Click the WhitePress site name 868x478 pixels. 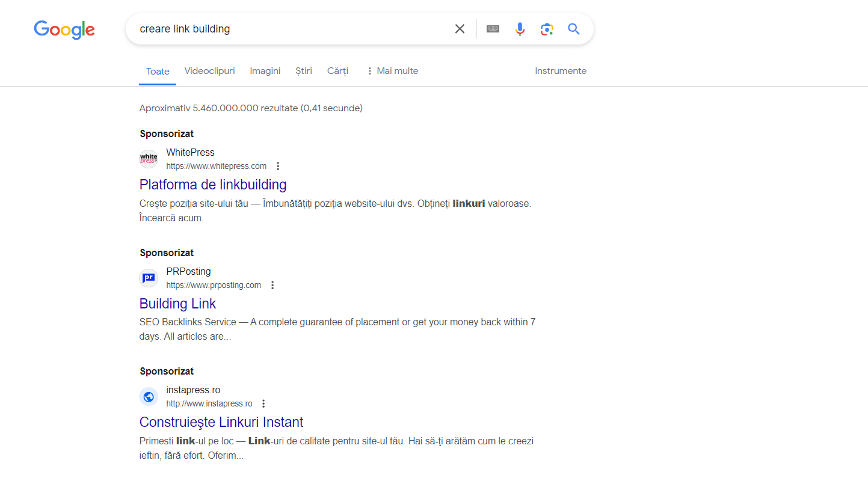point(190,153)
